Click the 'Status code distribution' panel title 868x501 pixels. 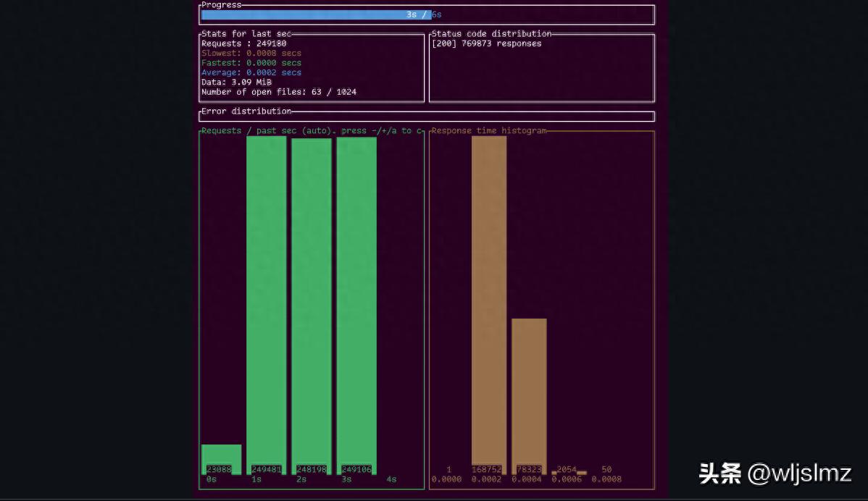[491, 34]
